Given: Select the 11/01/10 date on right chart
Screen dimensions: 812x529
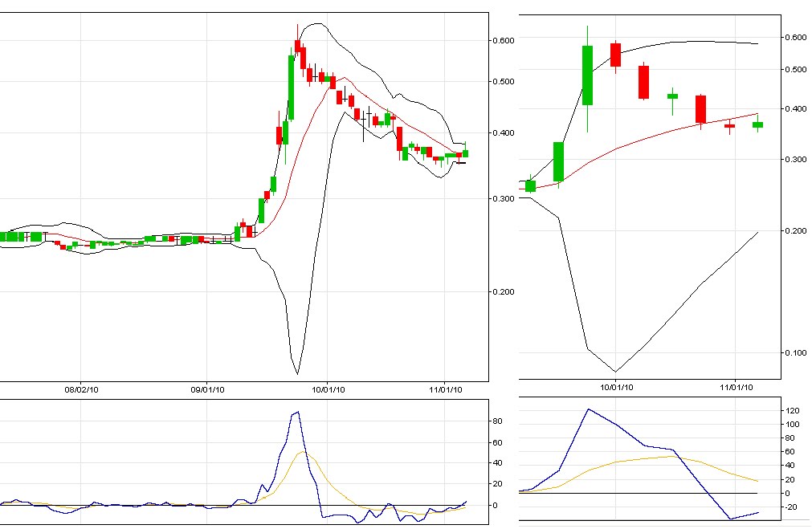Looking at the screenshot, I should pos(736,387).
